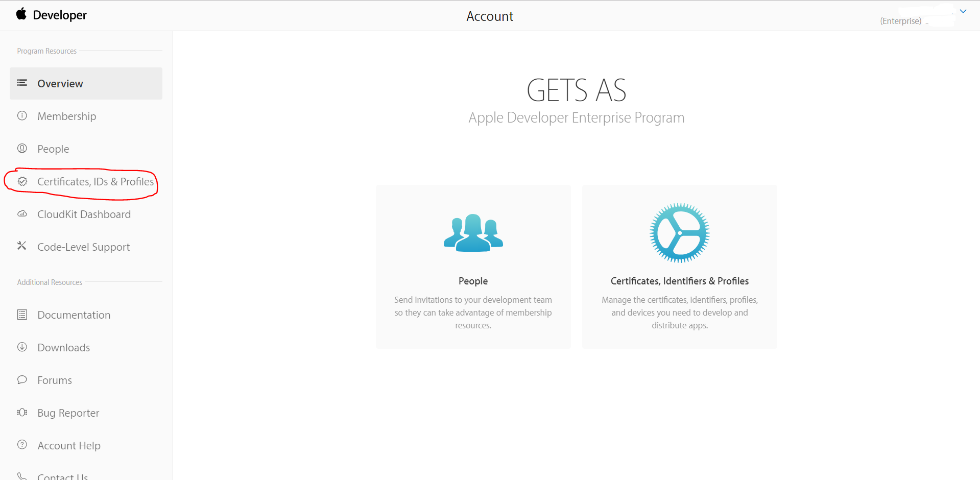Click the Account page title
Viewport: 980px width, 480px height.
point(490,16)
